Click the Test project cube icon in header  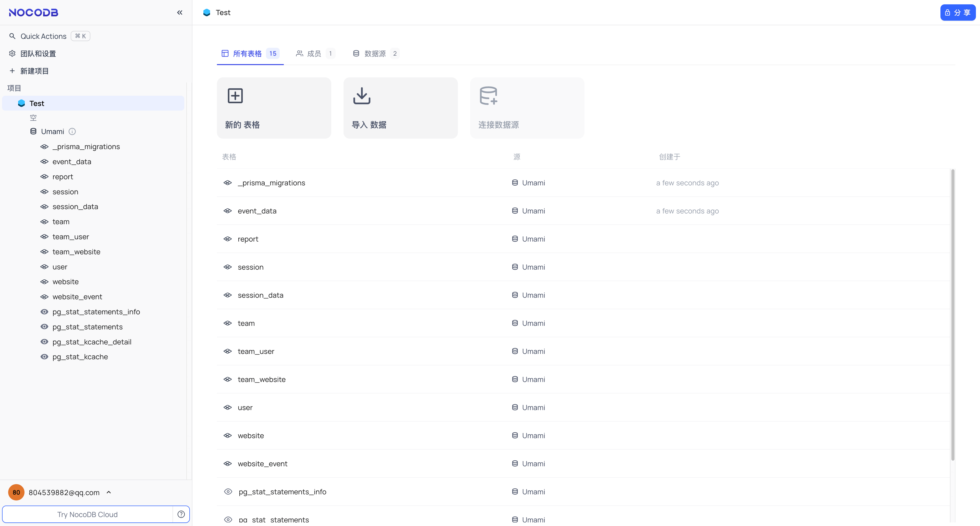[x=206, y=13]
